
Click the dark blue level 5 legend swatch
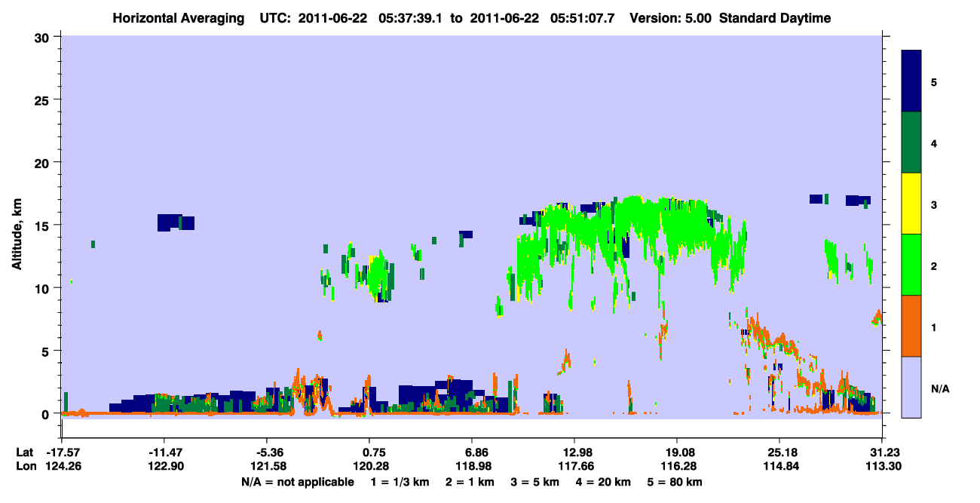click(x=911, y=81)
